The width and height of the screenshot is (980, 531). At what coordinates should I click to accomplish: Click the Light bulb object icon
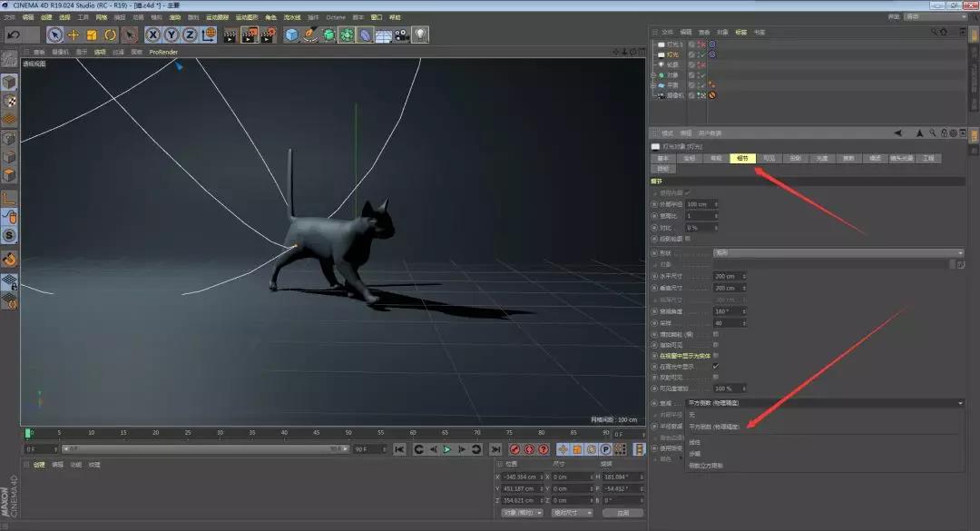[x=420, y=34]
